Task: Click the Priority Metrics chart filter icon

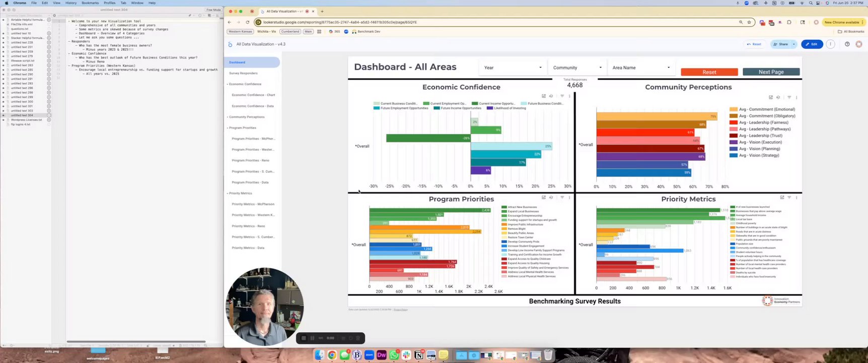Action: [789, 198]
